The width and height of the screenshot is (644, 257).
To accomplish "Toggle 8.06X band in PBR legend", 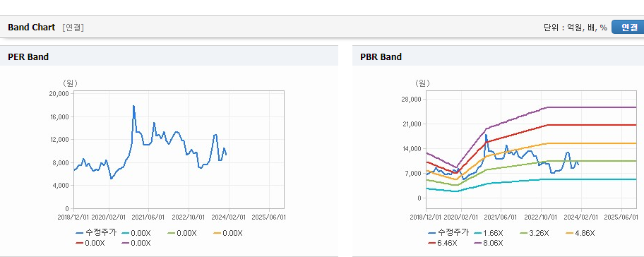I will [x=489, y=243].
